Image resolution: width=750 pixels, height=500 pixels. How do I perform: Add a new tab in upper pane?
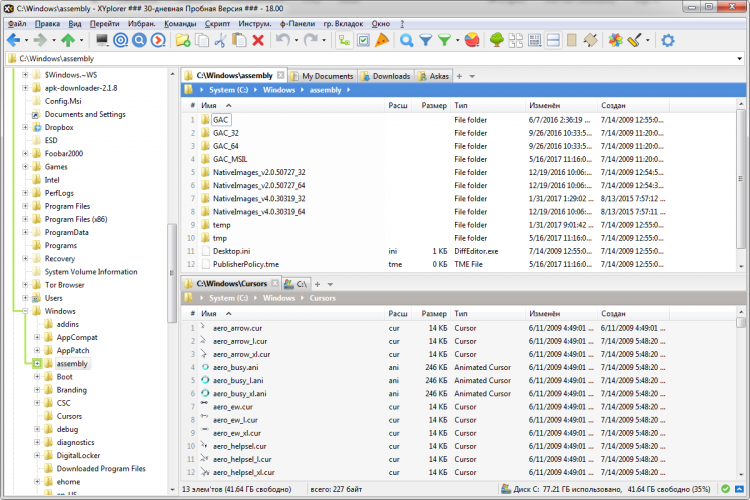459,76
